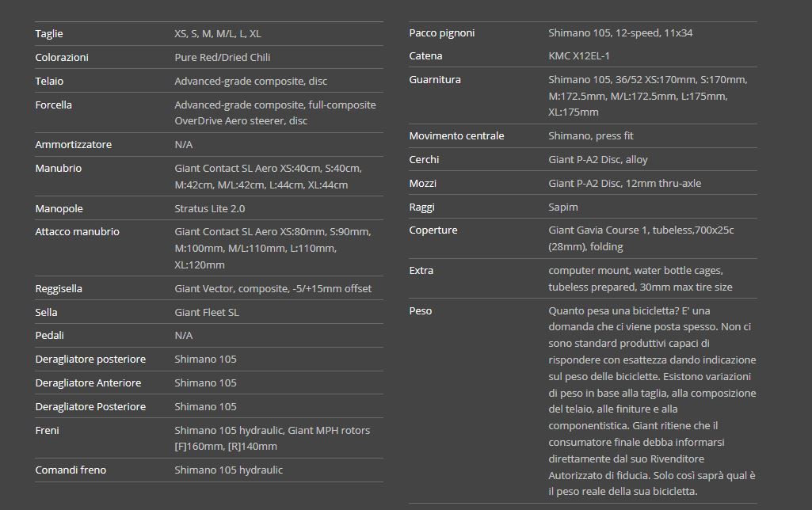Screen dimensions: 812x510
Task: Select 'Shimano 105 hydraulic, Giant MPH rotors' value
Action: [x=272, y=431]
